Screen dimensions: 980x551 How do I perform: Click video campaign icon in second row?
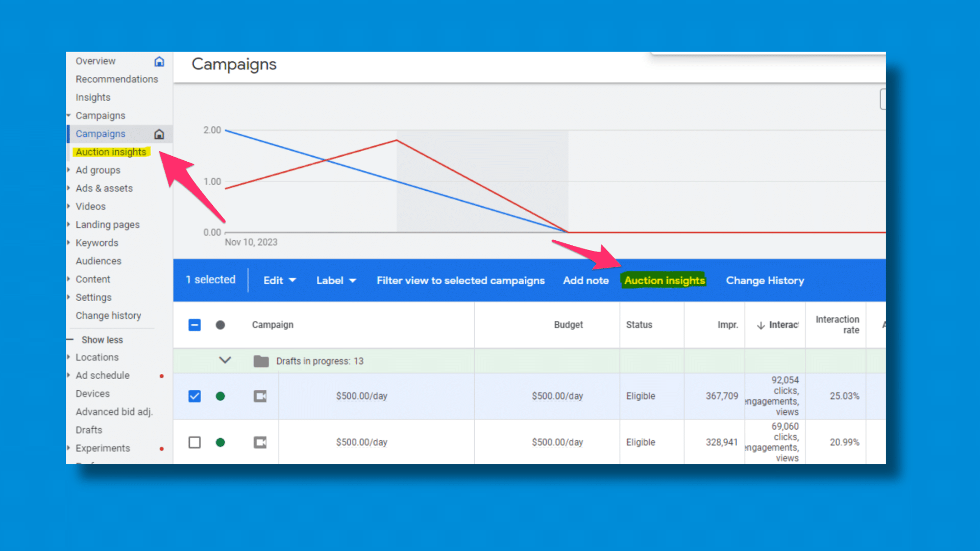point(260,442)
